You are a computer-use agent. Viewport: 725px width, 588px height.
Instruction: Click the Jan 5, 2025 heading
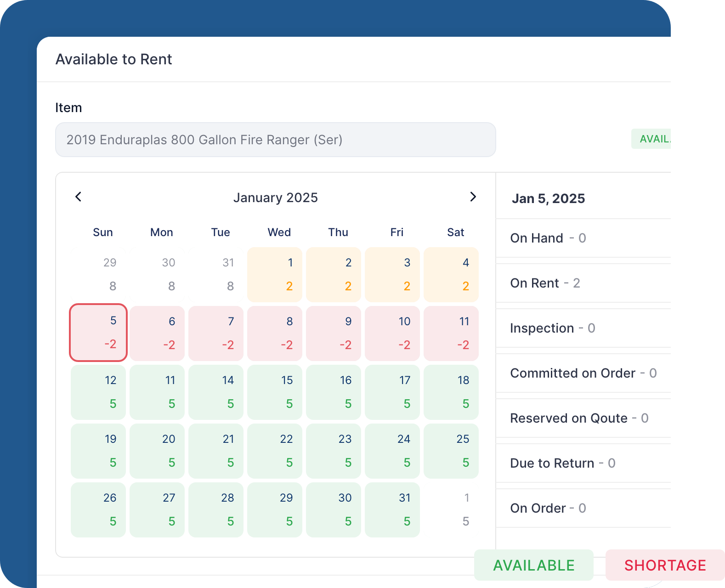[x=548, y=198]
